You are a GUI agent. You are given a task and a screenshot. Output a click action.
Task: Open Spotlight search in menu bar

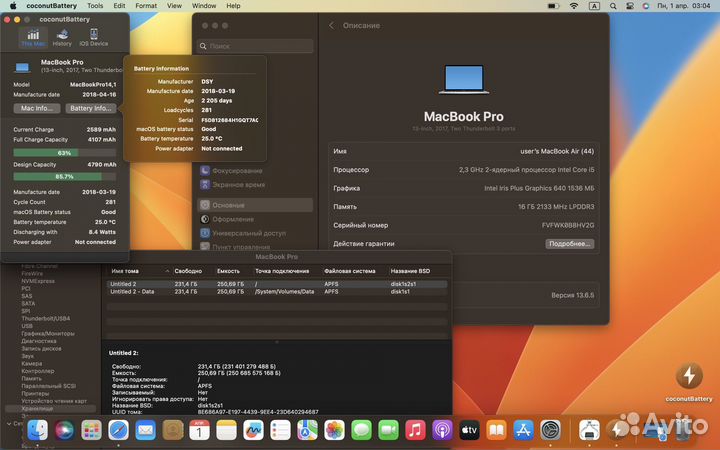(x=613, y=6)
